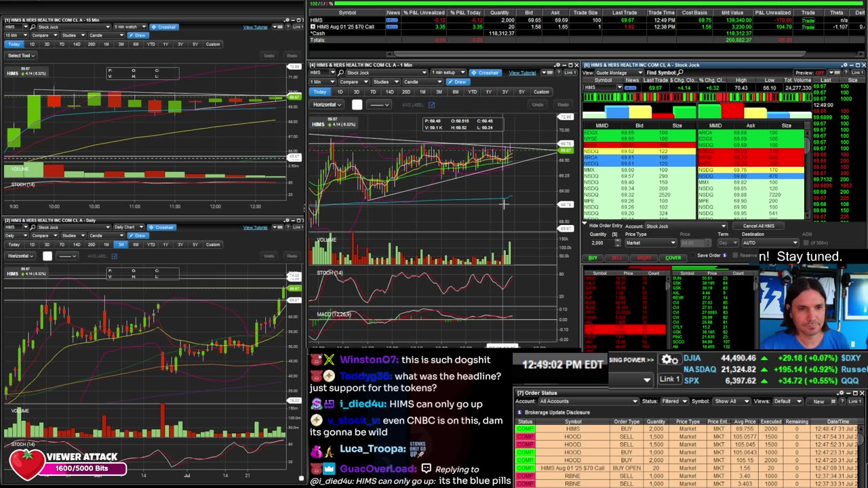Click gear icon beside DJIA ticker
The width and height of the screenshot is (868, 488).
tap(670, 359)
